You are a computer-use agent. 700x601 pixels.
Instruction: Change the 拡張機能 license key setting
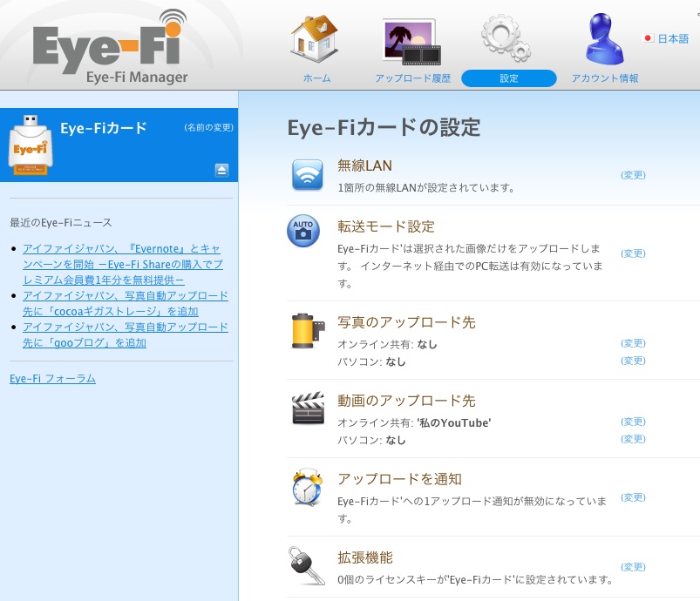[633, 567]
